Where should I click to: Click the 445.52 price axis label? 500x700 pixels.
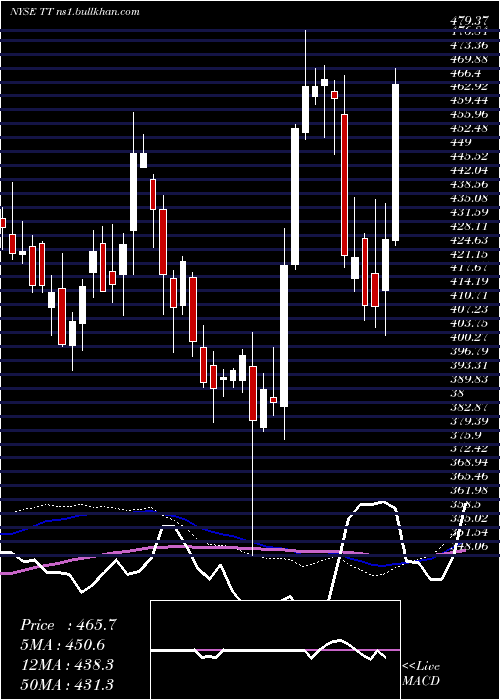tap(470, 156)
